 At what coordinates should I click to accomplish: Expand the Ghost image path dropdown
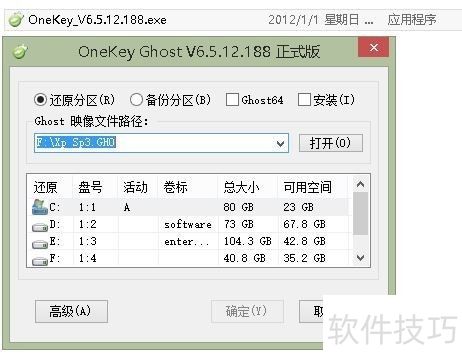[280, 143]
